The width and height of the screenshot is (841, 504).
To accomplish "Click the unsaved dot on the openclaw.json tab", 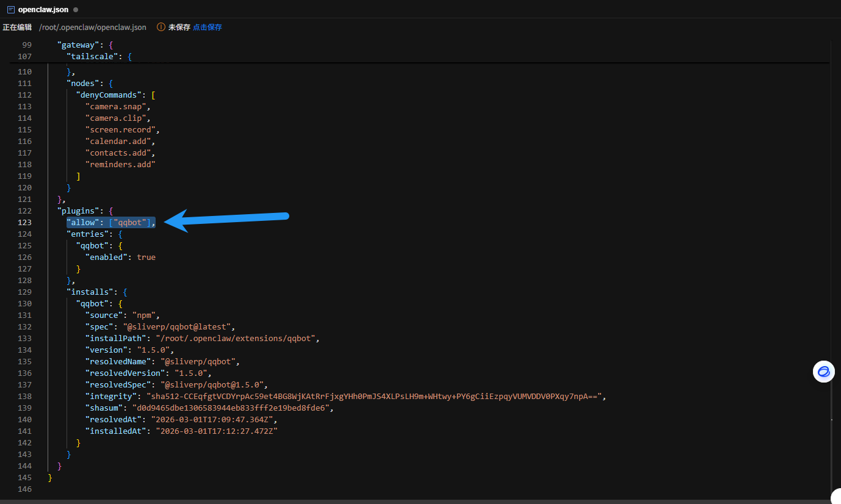I will (75, 10).
